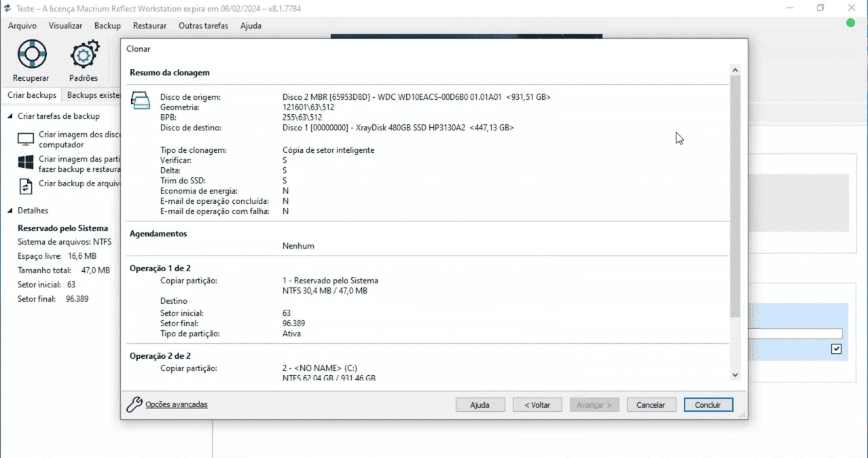Click the scroll-down arrow of the summary scrollbar
The width and height of the screenshot is (868, 458).
[736, 374]
